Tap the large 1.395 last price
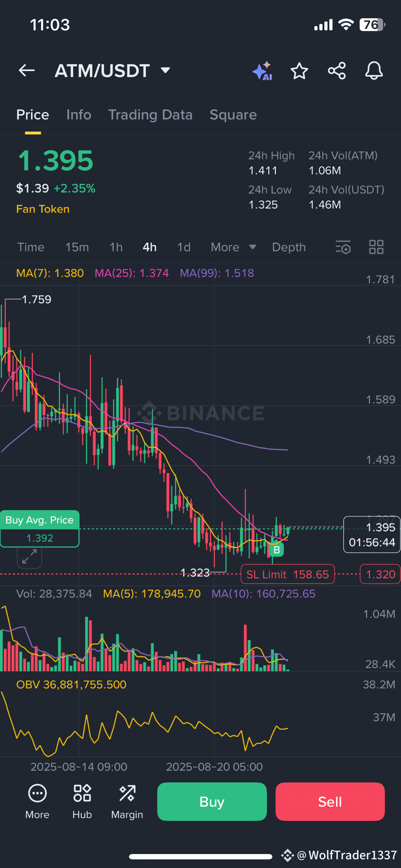Screen dimensions: 401x868 click(55, 161)
